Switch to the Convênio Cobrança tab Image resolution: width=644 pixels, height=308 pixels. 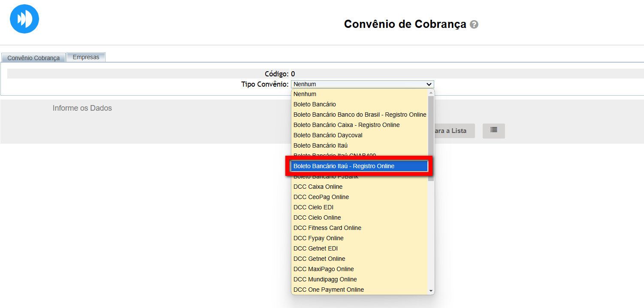pos(33,57)
